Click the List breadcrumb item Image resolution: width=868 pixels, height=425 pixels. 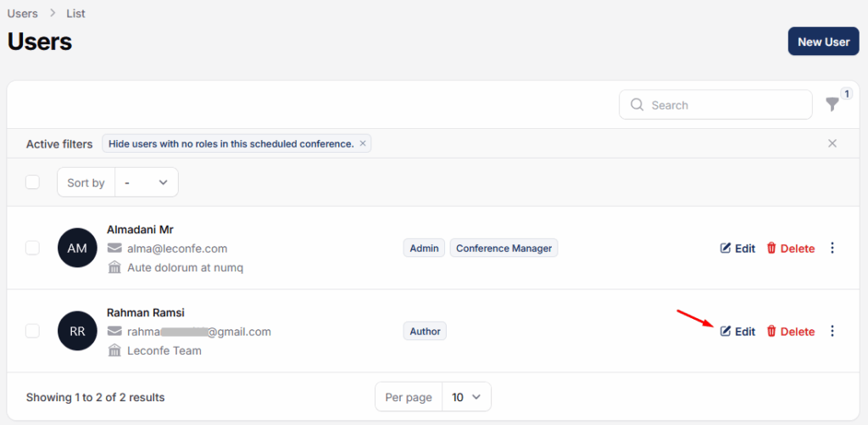(x=75, y=14)
